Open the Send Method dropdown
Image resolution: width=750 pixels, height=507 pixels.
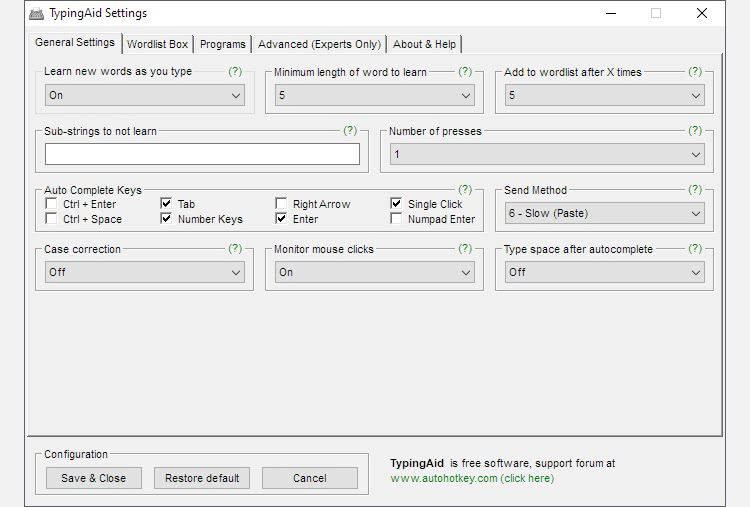coord(604,213)
